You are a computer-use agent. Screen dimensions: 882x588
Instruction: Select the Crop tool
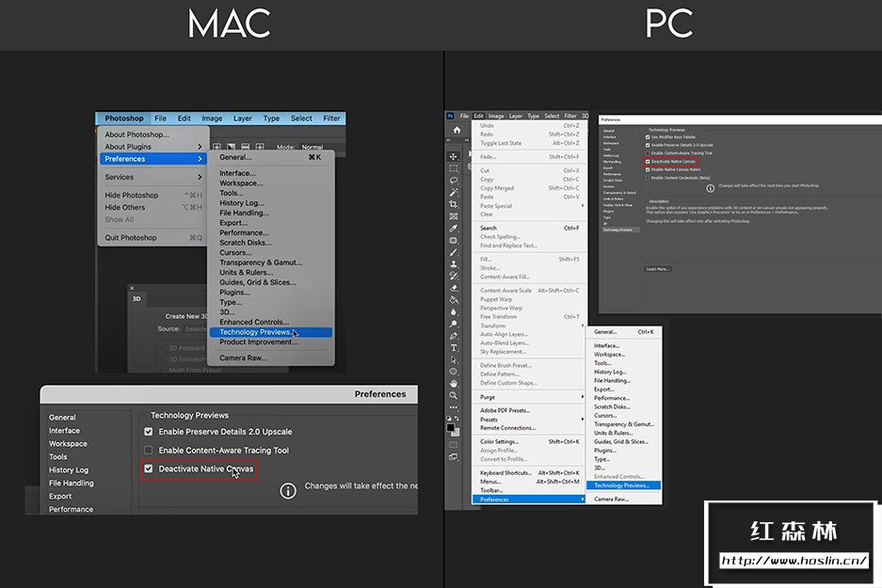tap(454, 204)
